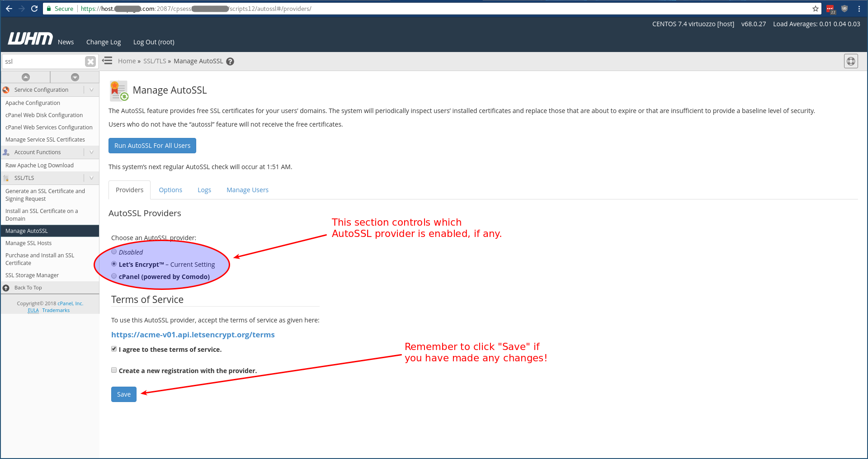Click the sidebar expand-all down arrow

pyautogui.click(x=75, y=77)
